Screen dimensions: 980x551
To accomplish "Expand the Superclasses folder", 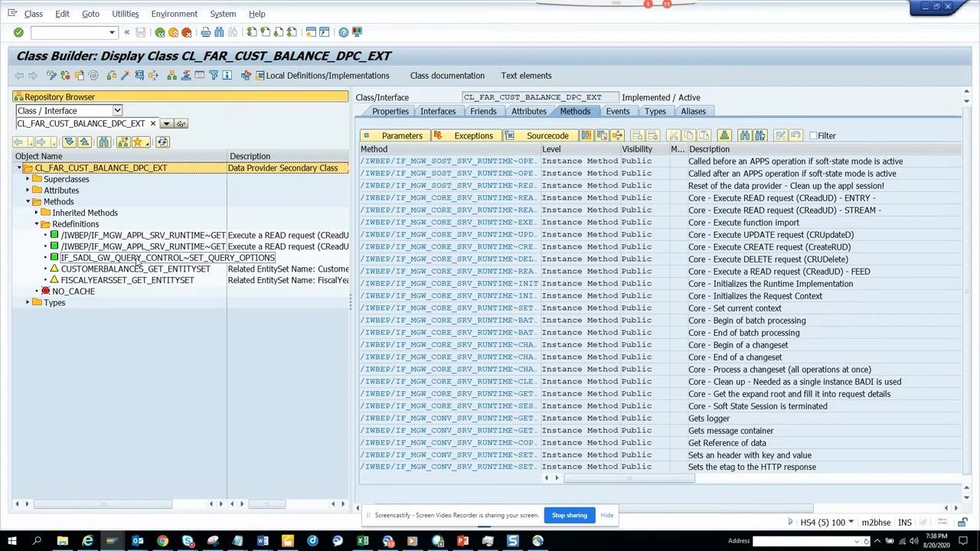I will 28,179.
